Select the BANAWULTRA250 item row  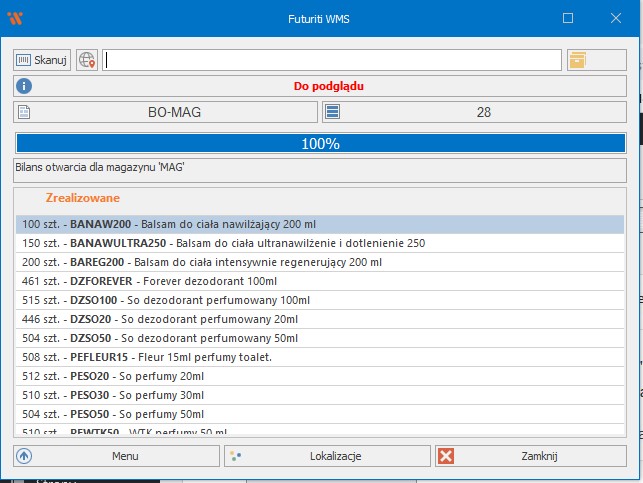click(320, 243)
